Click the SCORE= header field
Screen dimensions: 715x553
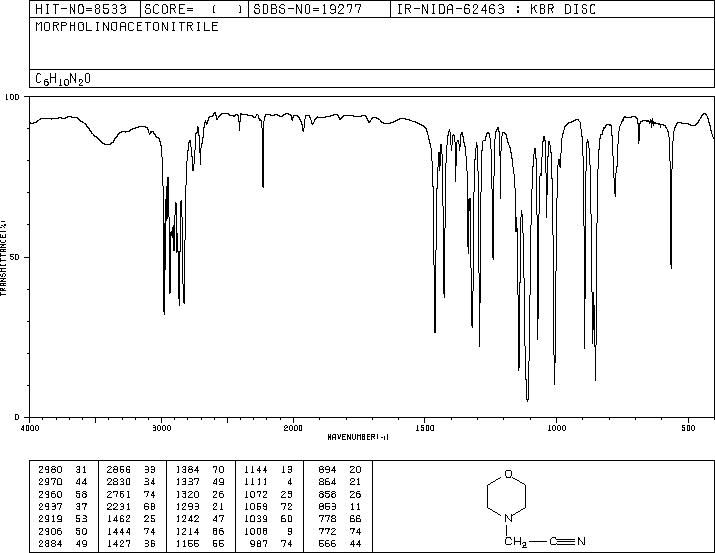(194, 9)
